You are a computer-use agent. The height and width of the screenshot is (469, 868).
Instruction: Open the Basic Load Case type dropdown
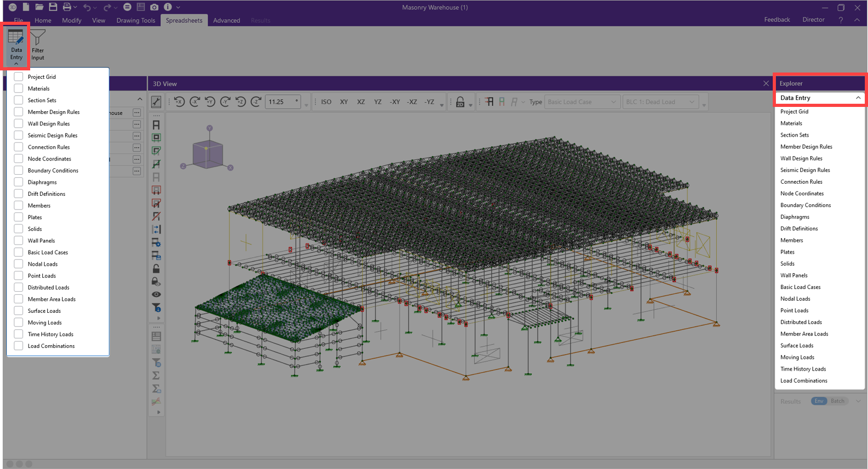coord(581,102)
